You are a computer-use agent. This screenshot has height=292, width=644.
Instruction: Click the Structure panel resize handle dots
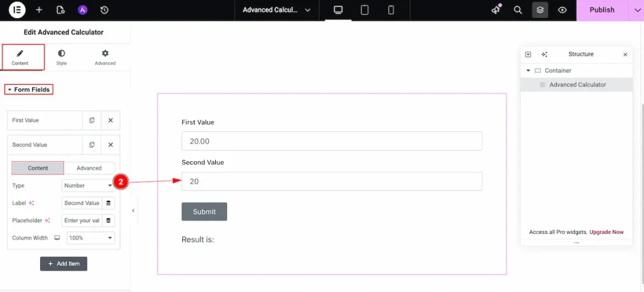[x=576, y=243]
